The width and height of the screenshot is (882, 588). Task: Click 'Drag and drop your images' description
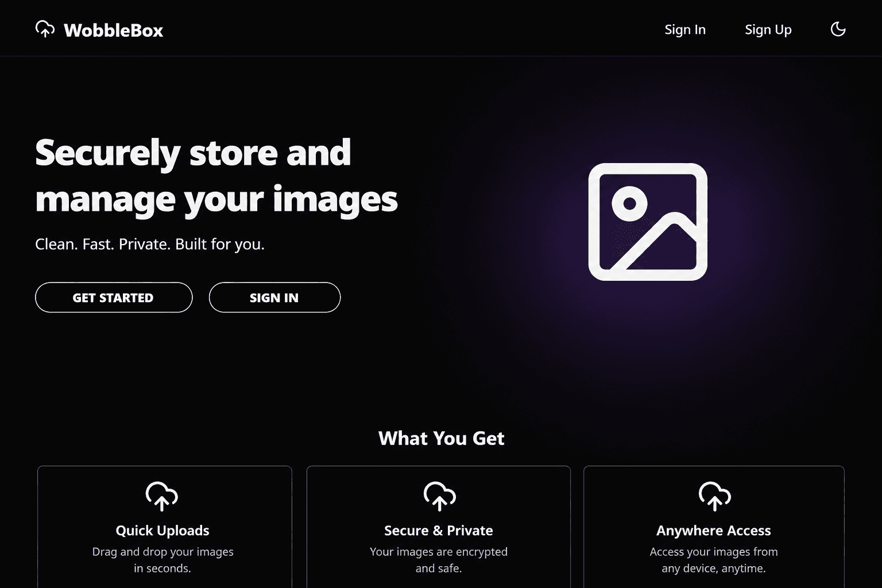163,560
